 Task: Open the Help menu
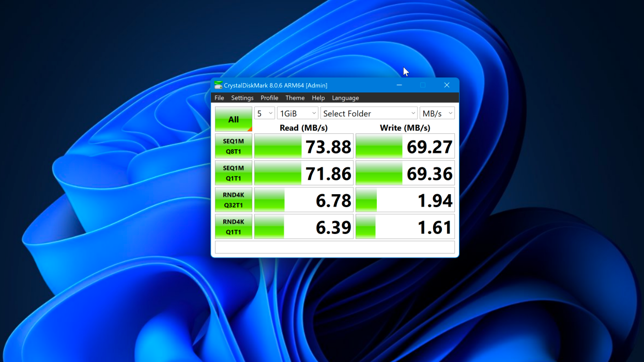coord(318,98)
